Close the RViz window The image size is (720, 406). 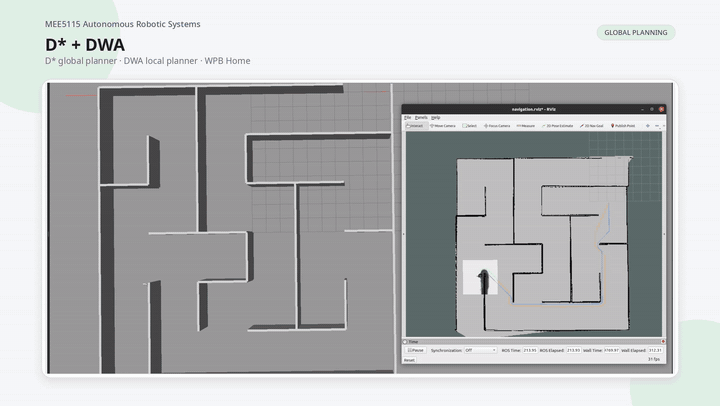point(661,109)
